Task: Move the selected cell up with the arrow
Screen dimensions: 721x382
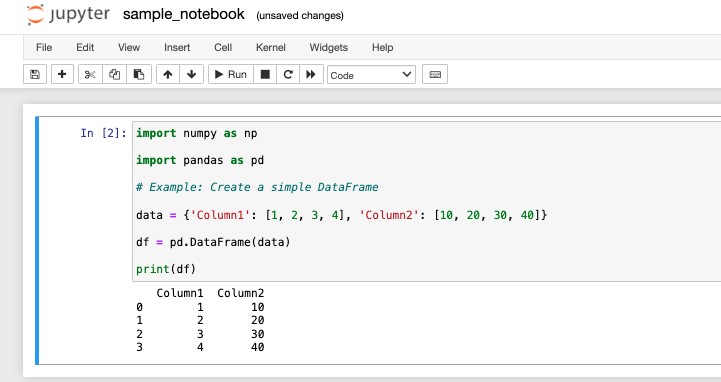Action: click(168, 74)
